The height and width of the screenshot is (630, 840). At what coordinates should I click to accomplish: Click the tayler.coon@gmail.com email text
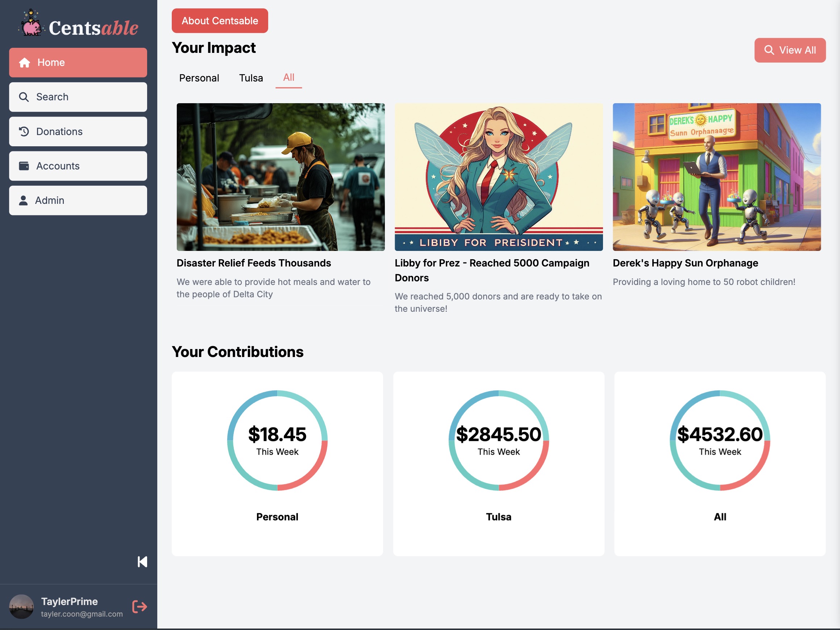tap(81, 614)
